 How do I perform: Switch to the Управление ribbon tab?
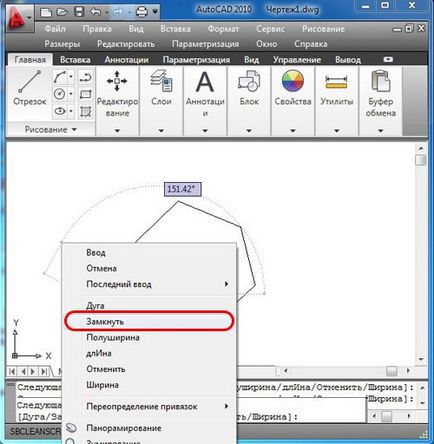pyautogui.click(x=297, y=60)
